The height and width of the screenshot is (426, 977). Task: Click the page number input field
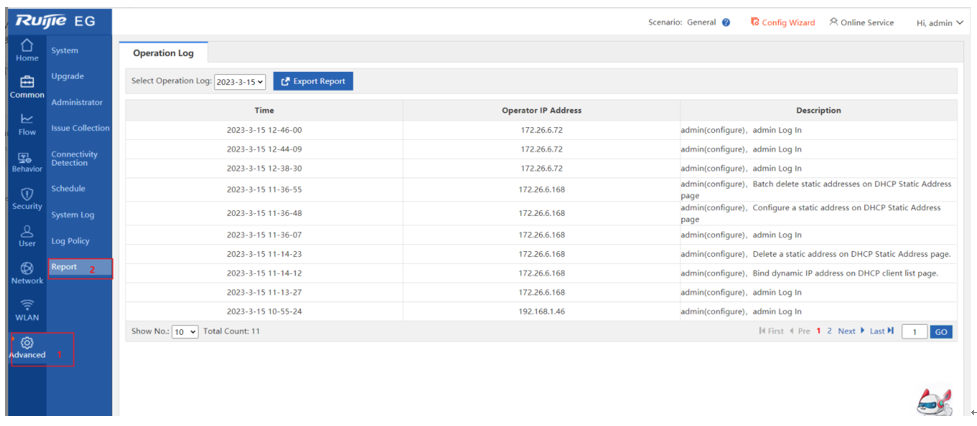point(914,331)
